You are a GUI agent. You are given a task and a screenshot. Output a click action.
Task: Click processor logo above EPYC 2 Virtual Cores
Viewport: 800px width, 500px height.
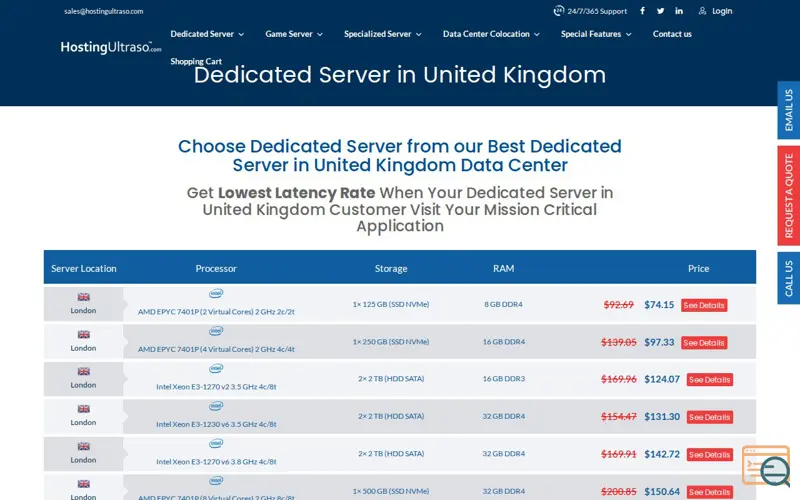[216, 293]
